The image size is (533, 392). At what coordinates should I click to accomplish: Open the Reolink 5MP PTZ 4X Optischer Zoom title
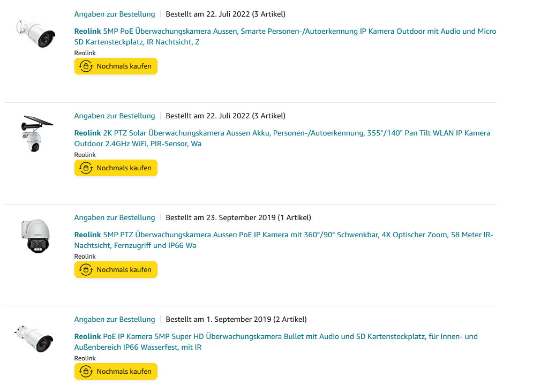tap(283, 235)
